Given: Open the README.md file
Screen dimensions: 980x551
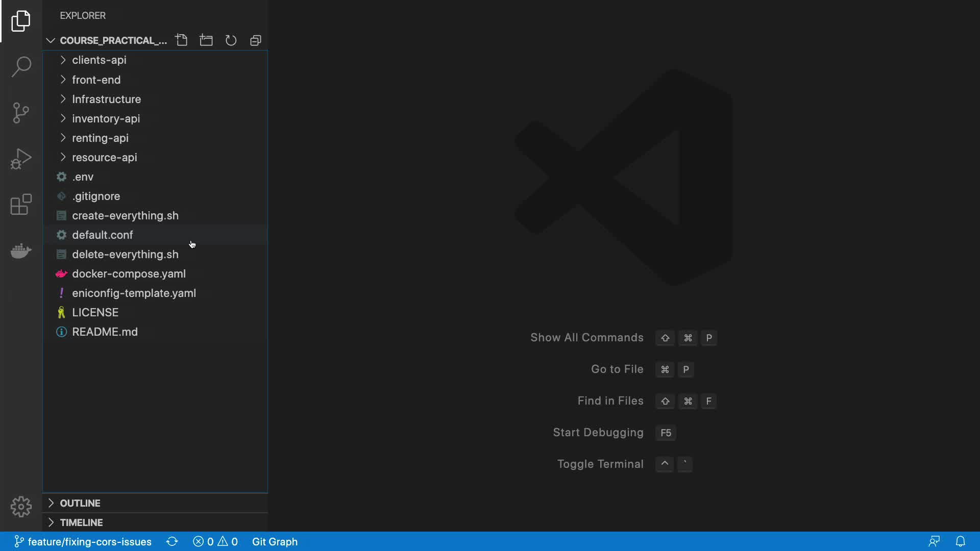Looking at the screenshot, I should 105,332.
